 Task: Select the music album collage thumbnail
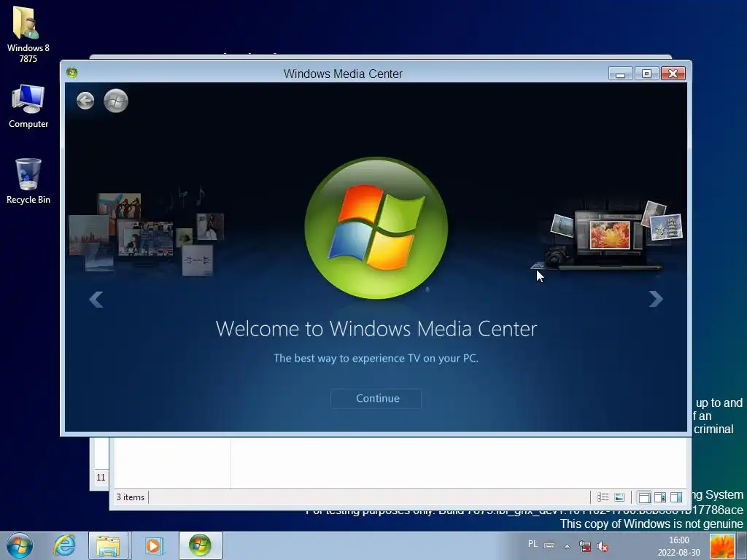click(x=146, y=233)
